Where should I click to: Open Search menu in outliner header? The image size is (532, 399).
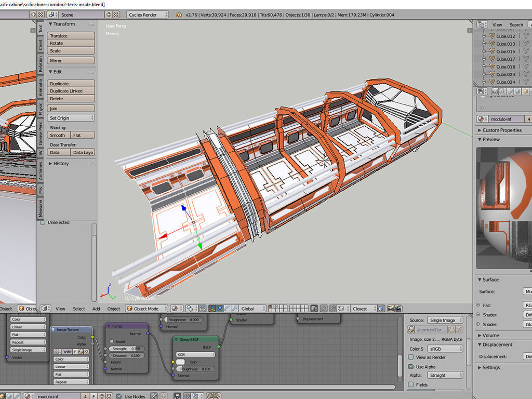[x=516, y=24]
